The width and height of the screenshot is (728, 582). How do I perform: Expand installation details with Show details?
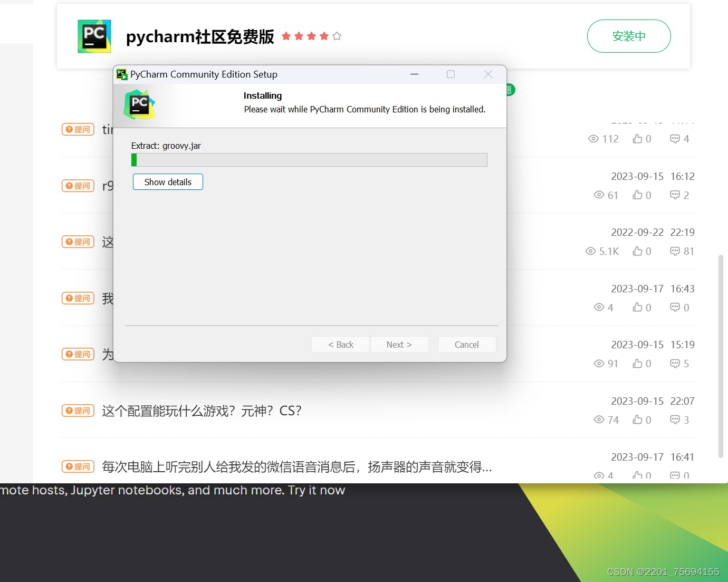pos(168,182)
